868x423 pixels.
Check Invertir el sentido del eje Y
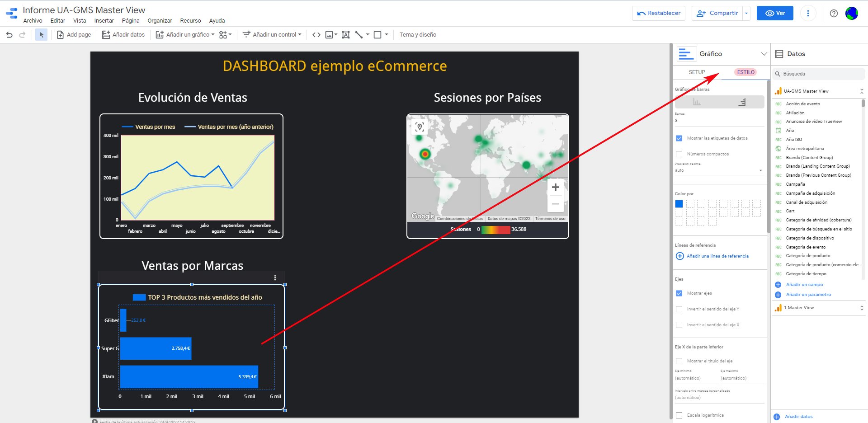(x=679, y=309)
